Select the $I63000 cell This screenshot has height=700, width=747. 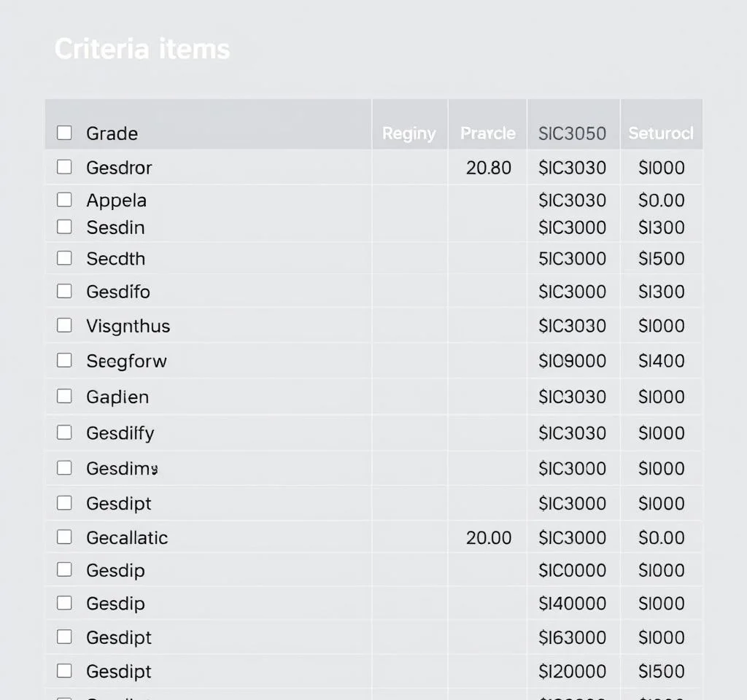(572, 637)
